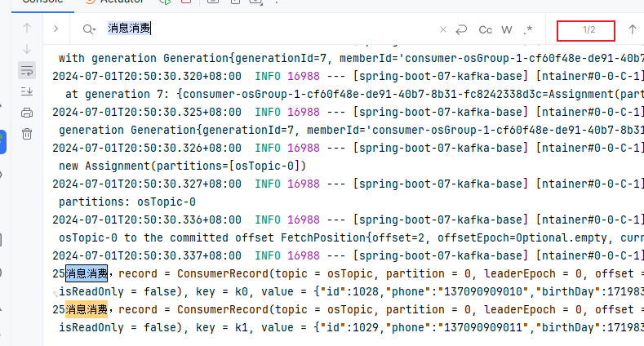Click the line 'partitions: osTopic-0'
The image size is (644, 346).
(127, 202)
